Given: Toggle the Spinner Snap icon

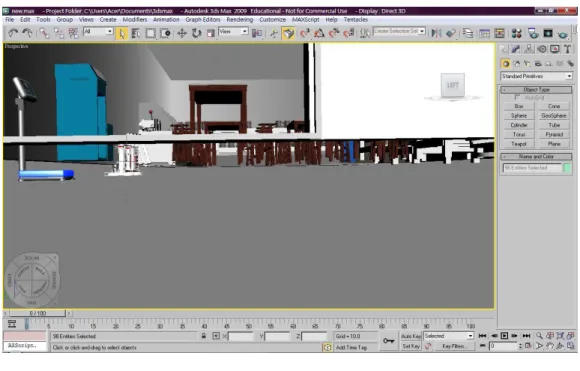Looking at the screenshot, I should [348, 34].
